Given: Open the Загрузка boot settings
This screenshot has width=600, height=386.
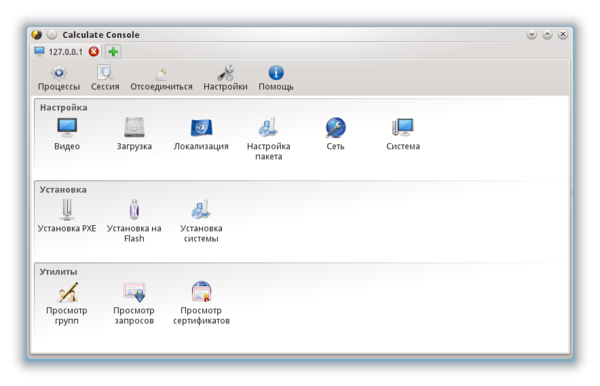Looking at the screenshot, I should click(134, 134).
